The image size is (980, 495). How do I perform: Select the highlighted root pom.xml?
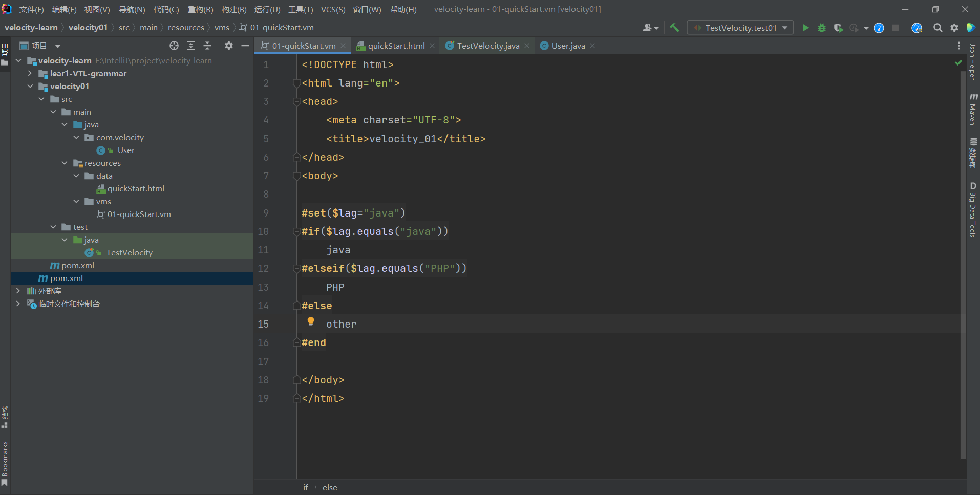coord(67,278)
